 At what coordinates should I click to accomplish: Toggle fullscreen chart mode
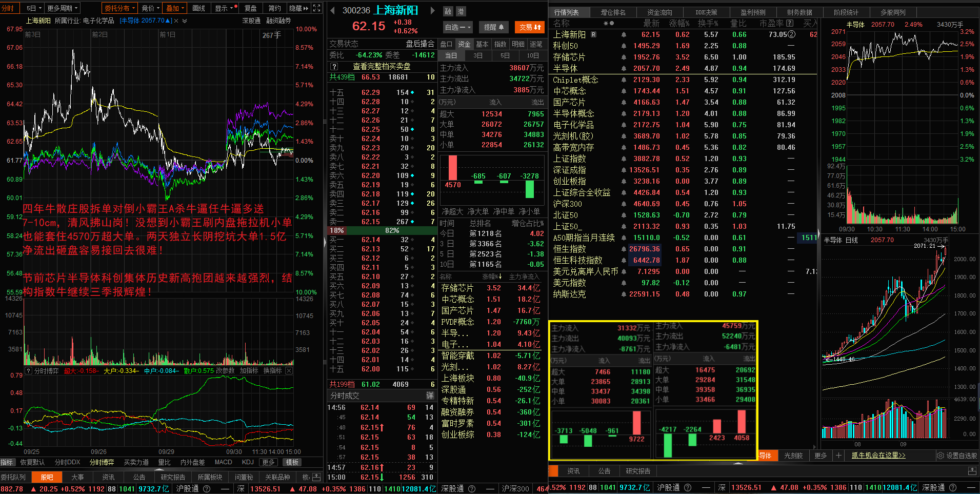pyautogui.click(x=316, y=8)
